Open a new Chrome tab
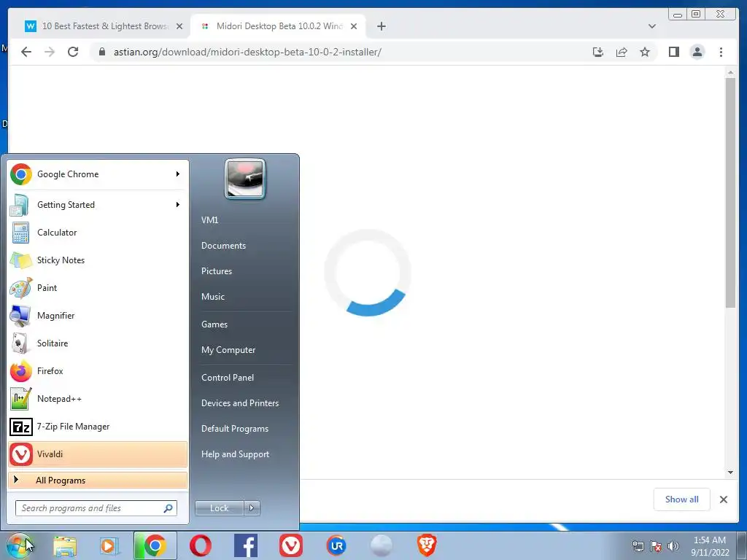The width and height of the screenshot is (747, 560). (382, 26)
